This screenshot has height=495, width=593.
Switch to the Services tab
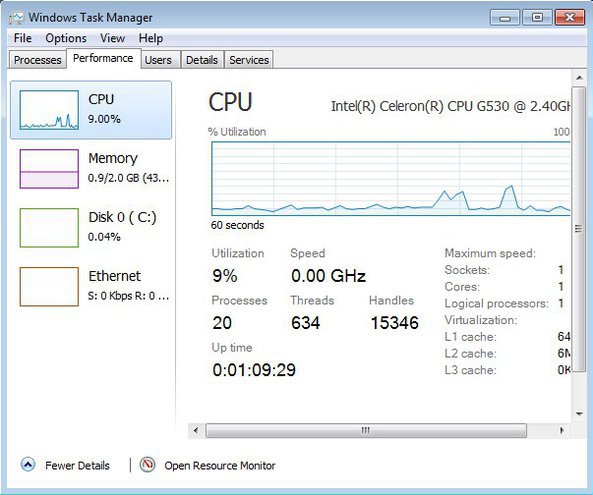(249, 60)
